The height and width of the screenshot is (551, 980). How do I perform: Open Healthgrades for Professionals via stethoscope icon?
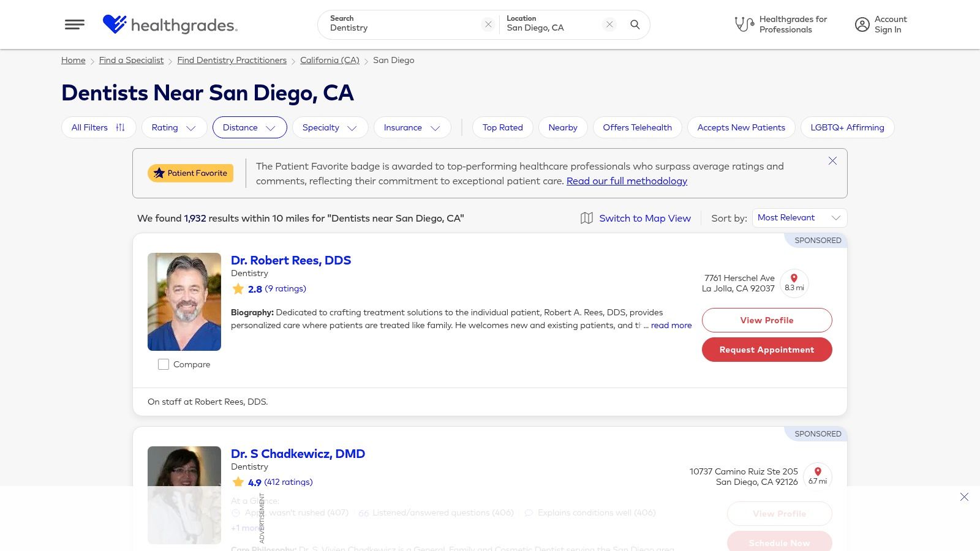[x=743, y=24]
